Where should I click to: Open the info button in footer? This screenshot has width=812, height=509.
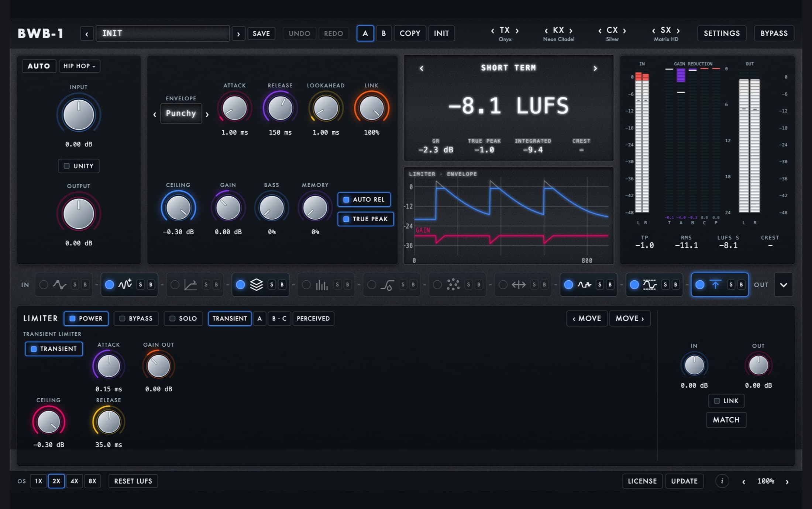pos(722,481)
